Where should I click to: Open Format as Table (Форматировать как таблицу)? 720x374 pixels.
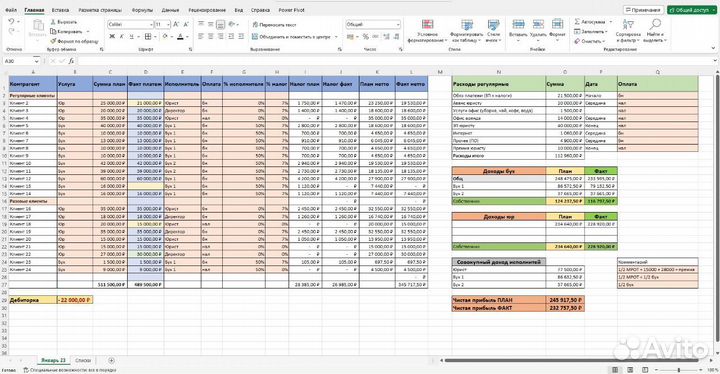point(467,31)
